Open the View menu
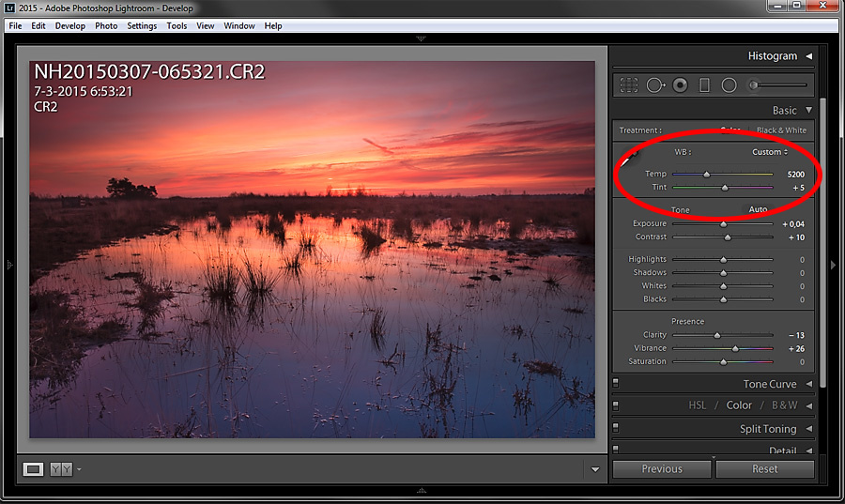The width and height of the screenshot is (845, 504). [206, 26]
